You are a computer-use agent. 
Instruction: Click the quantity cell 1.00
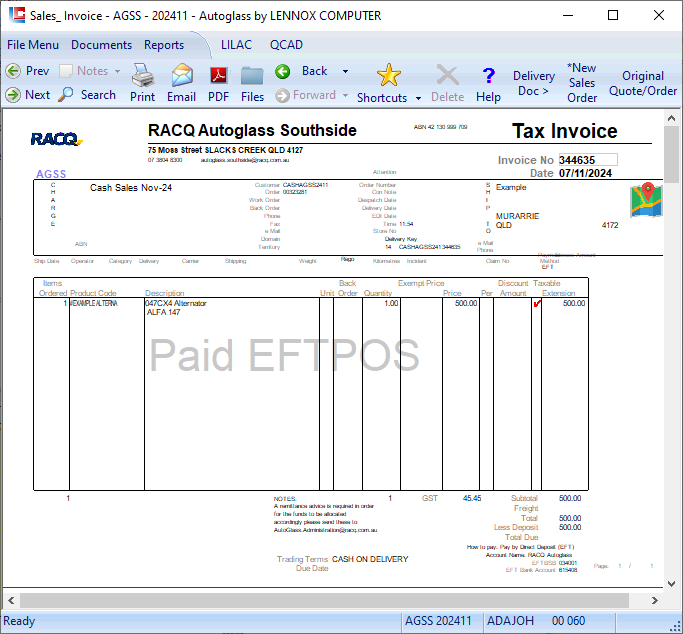pyautogui.click(x=391, y=303)
